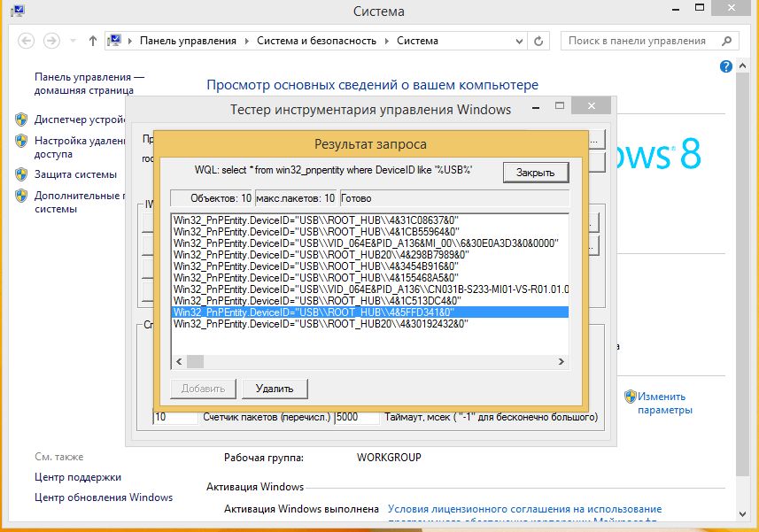Image resolution: width=759 pixels, height=532 pixels.
Task: Click the timeout field showing 5000
Action: [x=357, y=417]
